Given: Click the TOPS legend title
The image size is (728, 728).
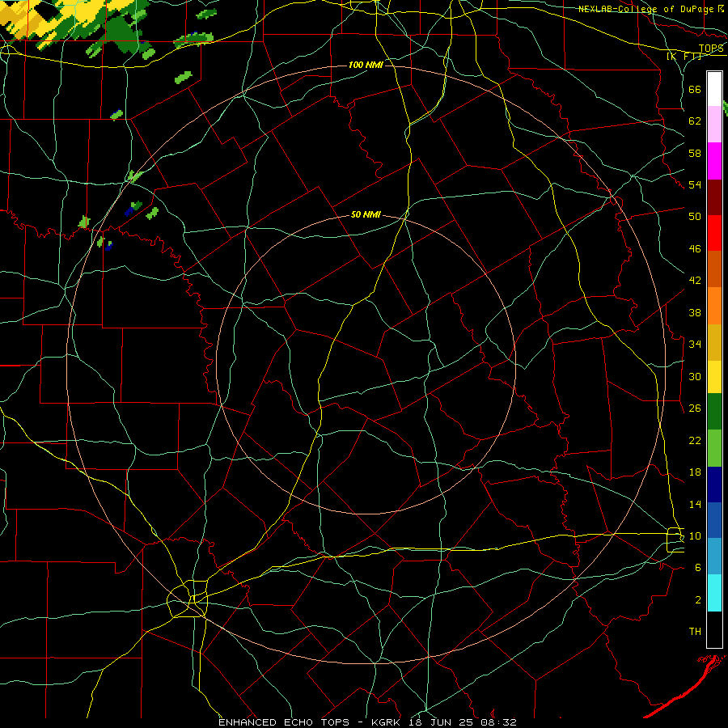Looking at the screenshot, I should click(x=711, y=49).
